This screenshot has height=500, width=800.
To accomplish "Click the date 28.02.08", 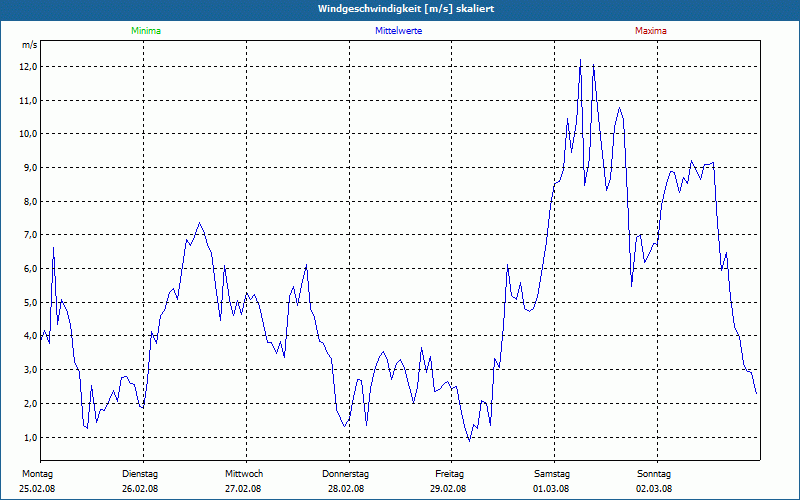I will click(346, 489).
